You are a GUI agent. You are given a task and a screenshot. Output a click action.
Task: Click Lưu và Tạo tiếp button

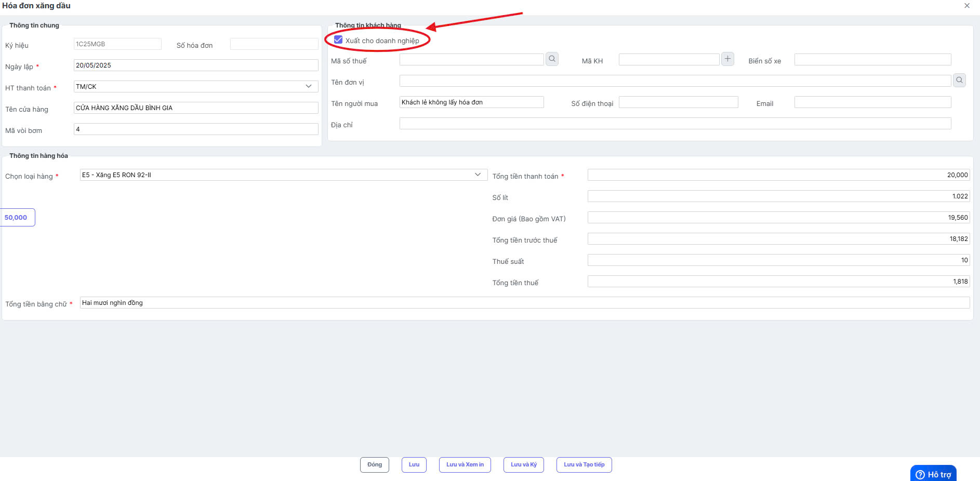coord(584,465)
